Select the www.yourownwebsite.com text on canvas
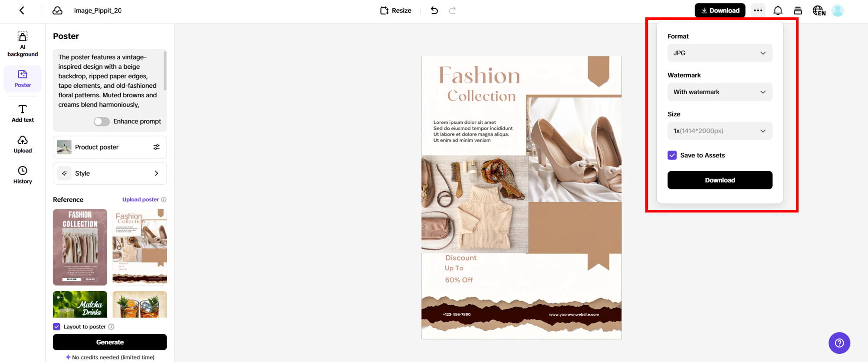Screen dimensions: 868x362 tap(574, 315)
